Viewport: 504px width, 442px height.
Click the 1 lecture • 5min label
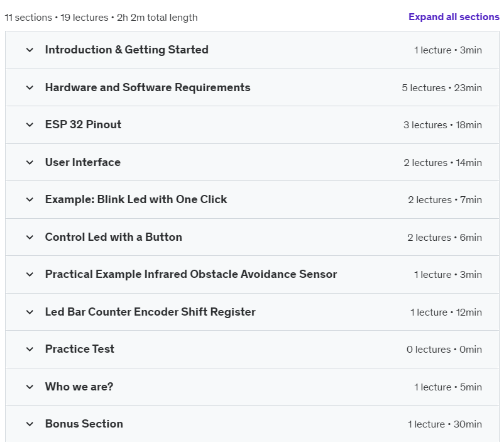[x=448, y=387]
